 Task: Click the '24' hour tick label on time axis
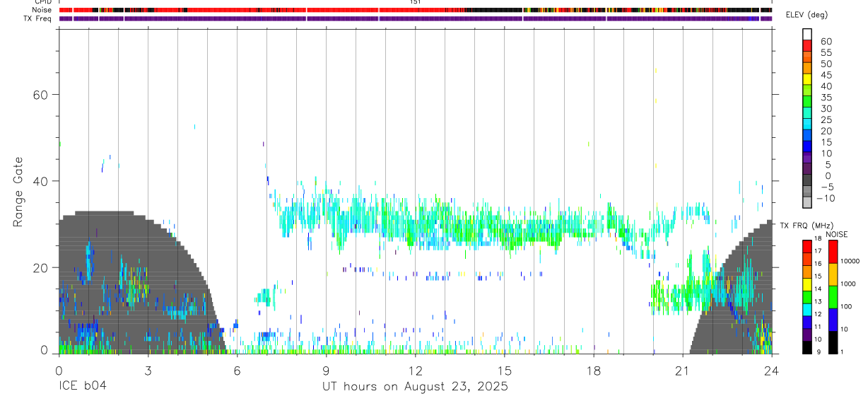[771, 371]
